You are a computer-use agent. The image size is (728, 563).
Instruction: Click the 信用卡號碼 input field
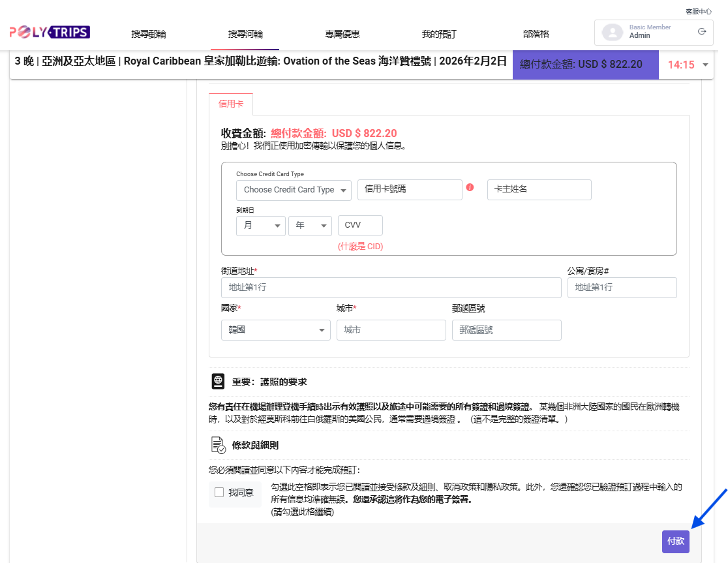pyautogui.click(x=410, y=189)
